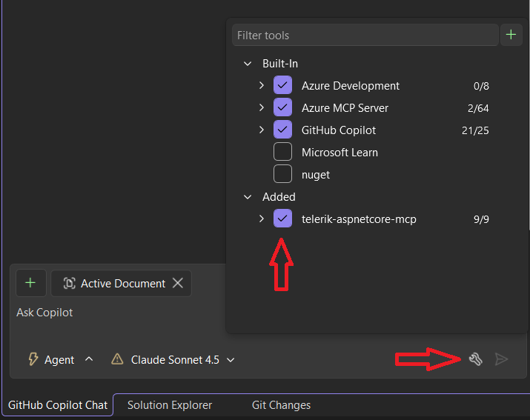
Task: Switch to the Solution Explorer tab
Action: tap(170, 404)
